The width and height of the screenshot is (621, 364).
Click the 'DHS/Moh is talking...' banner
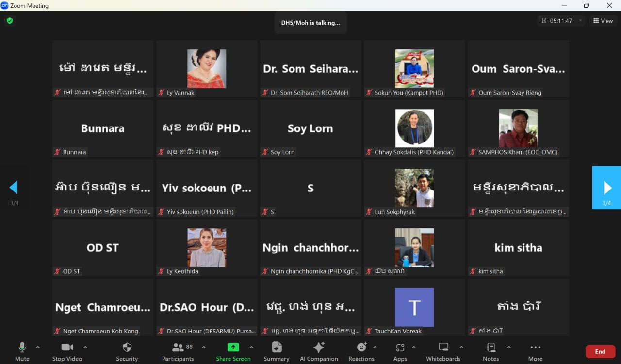pyautogui.click(x=310, y=23)
